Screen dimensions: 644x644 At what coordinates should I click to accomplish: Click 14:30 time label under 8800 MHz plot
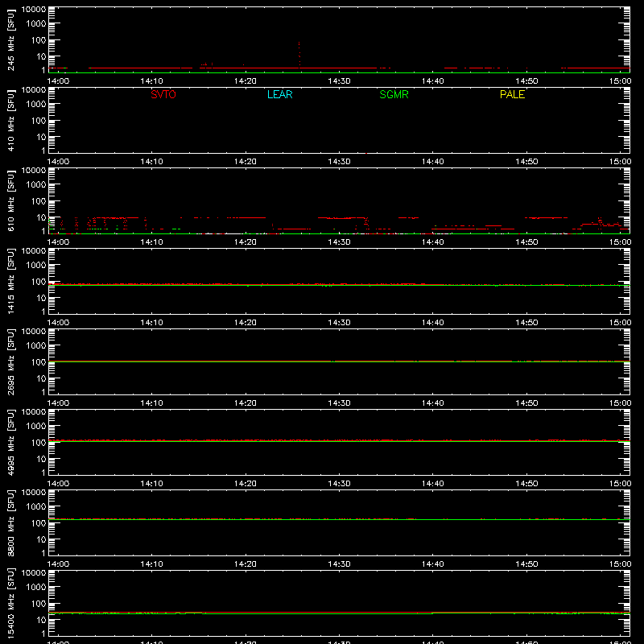[x=339, y=564]
